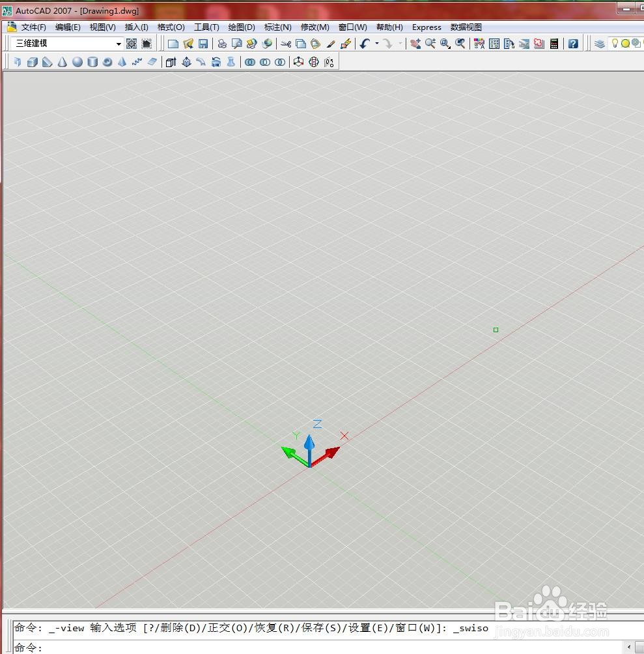This screenshot has width=644, height=654.
Task: Open the Markup Set Manager icon
Action: (x=539, y=44)
